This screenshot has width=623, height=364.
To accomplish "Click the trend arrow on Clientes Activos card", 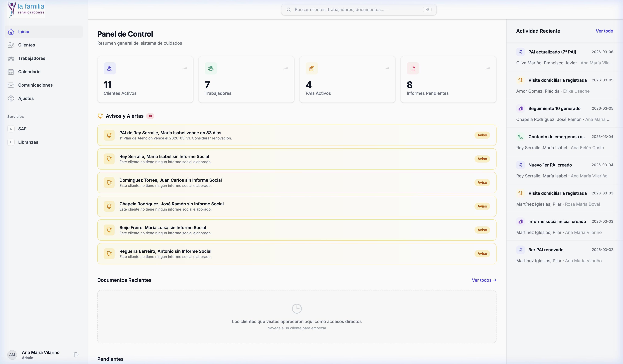I will 185,69.
